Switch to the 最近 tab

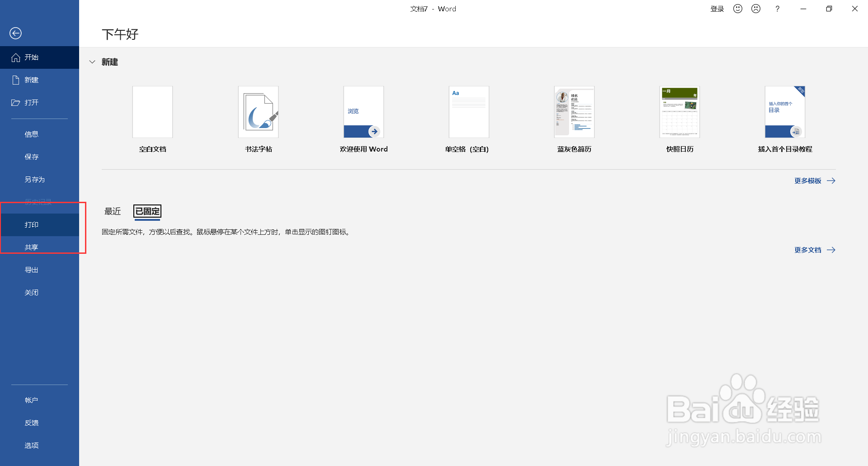pos(113,211)
